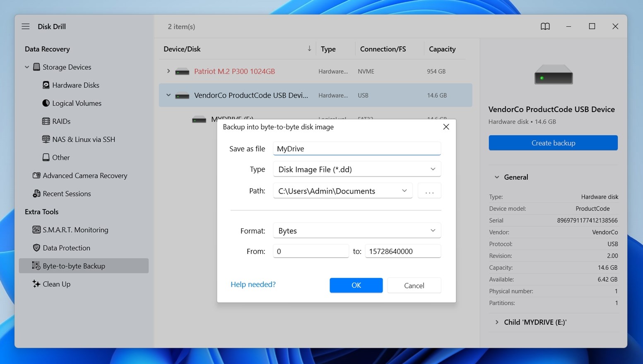Collapse the General section

pos(497,177)
